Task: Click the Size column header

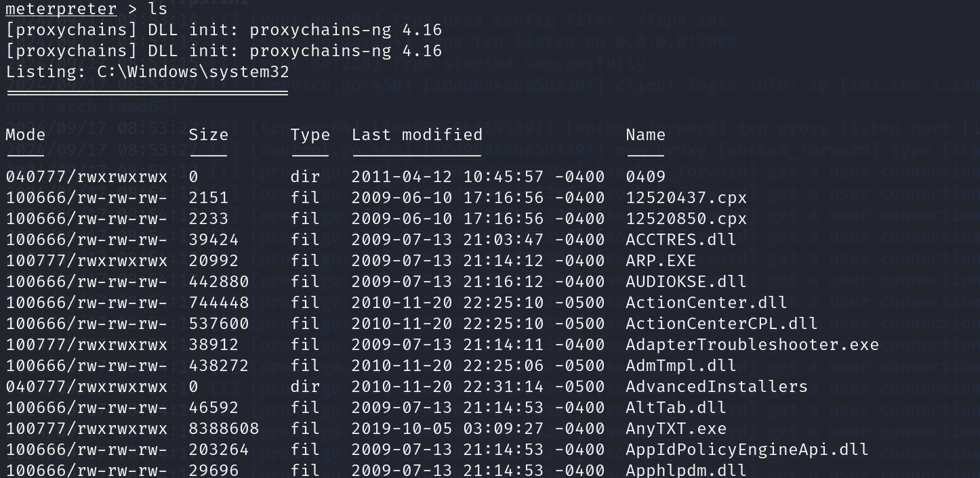Action: coord(209,135)
